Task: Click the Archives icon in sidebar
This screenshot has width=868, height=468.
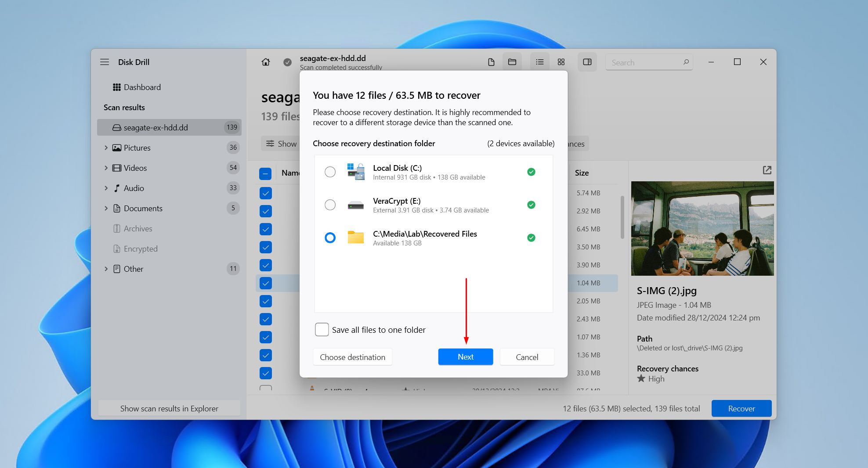Action: (117, 229)
